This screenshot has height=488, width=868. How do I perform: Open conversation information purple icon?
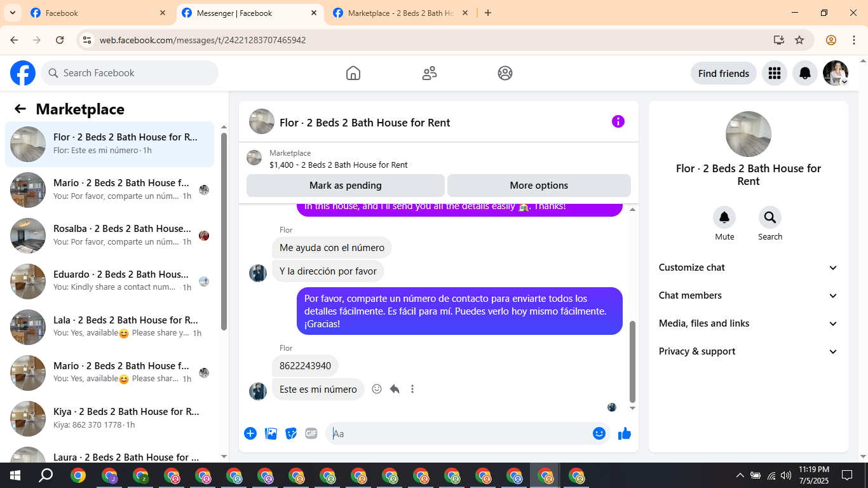click(618, 121)
